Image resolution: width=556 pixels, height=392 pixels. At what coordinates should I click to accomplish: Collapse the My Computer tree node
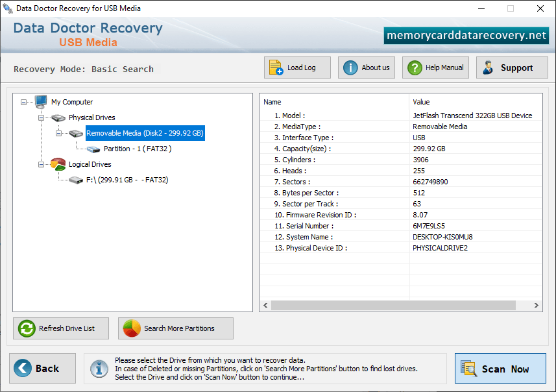(23, 102)
